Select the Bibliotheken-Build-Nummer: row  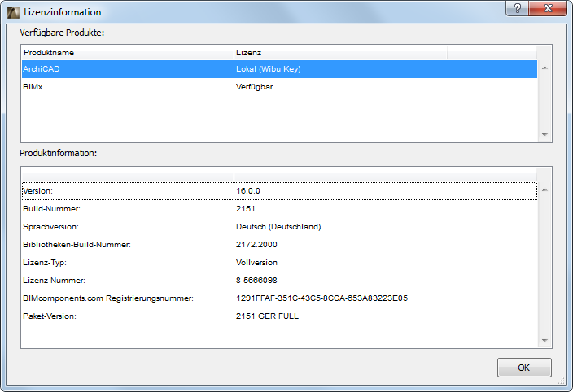coord(279,245)
